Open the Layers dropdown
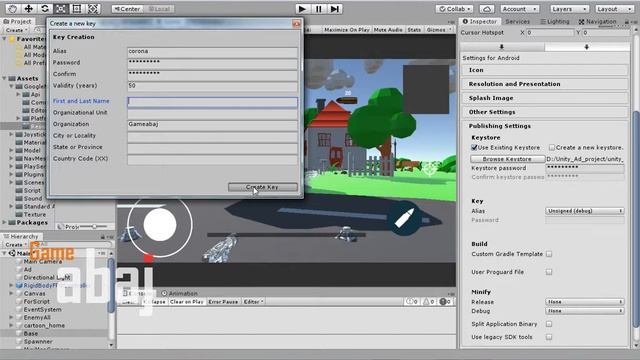This screenshot has height=360, width=640. pos(569,9)
